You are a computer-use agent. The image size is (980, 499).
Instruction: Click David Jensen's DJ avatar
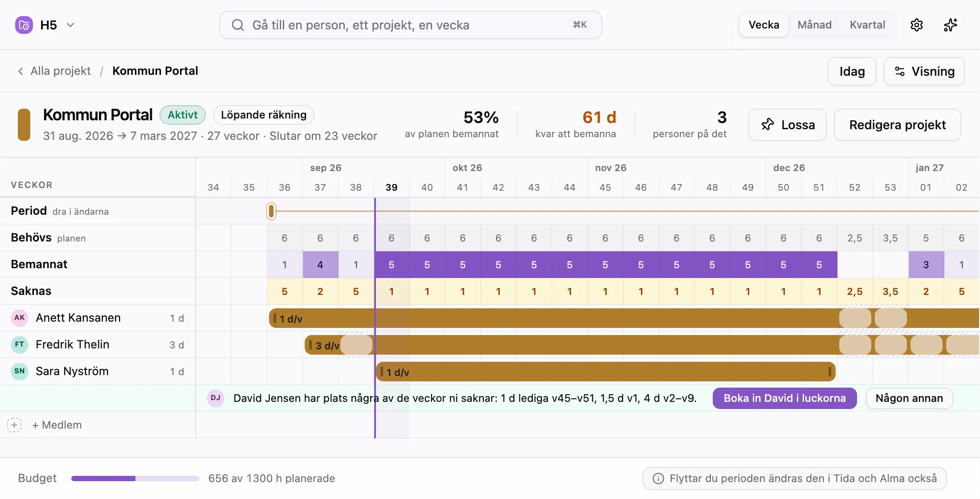216,398
